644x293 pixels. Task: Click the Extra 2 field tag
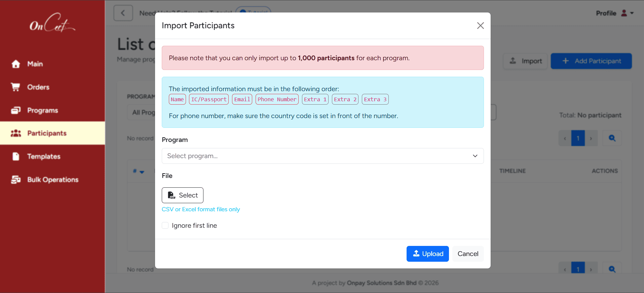(x=345, y=99)
